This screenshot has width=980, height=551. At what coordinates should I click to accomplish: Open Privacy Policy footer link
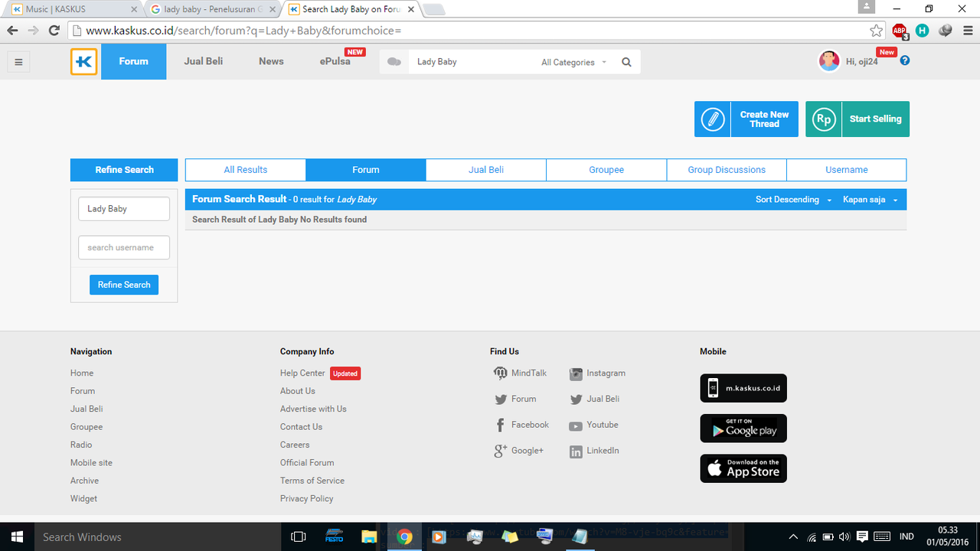click(307, 499)
